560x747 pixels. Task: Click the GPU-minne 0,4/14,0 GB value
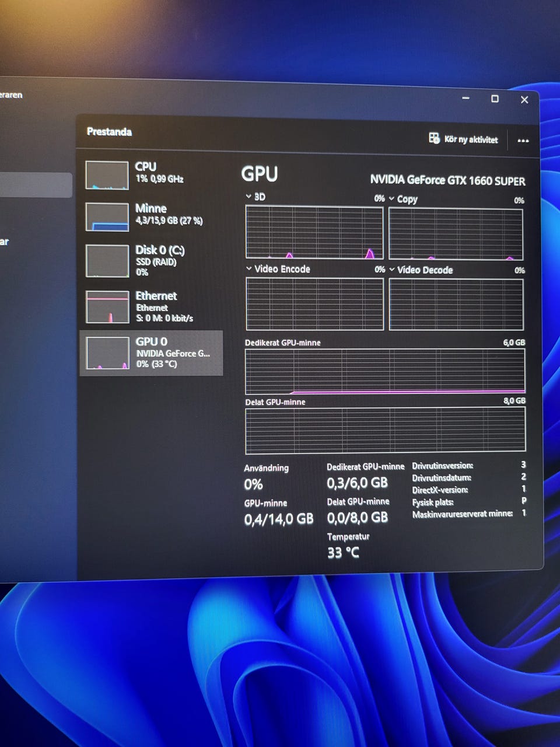pyautogui.click(x=278, y=519)
